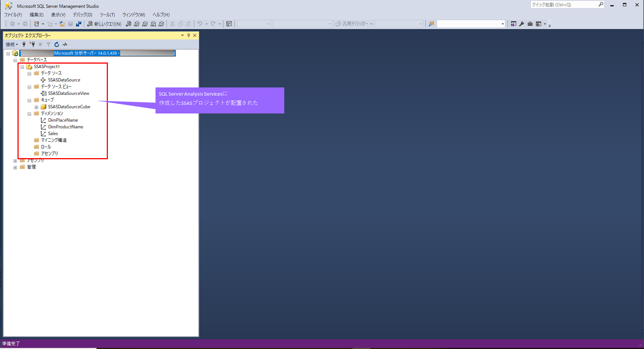Start an Analysis Services DAX query
The width and height of the screenshot is (644, 349).
pos(161,24)
